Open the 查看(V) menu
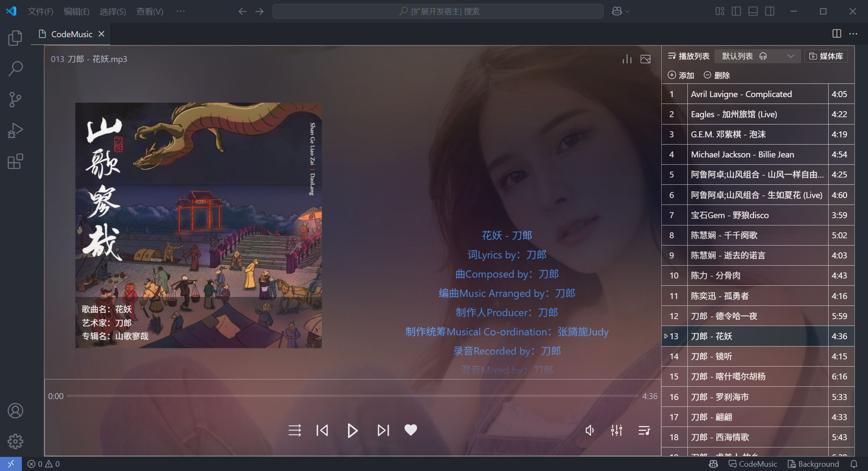Viewport: 868px width, 471px height. coord(149,12)
